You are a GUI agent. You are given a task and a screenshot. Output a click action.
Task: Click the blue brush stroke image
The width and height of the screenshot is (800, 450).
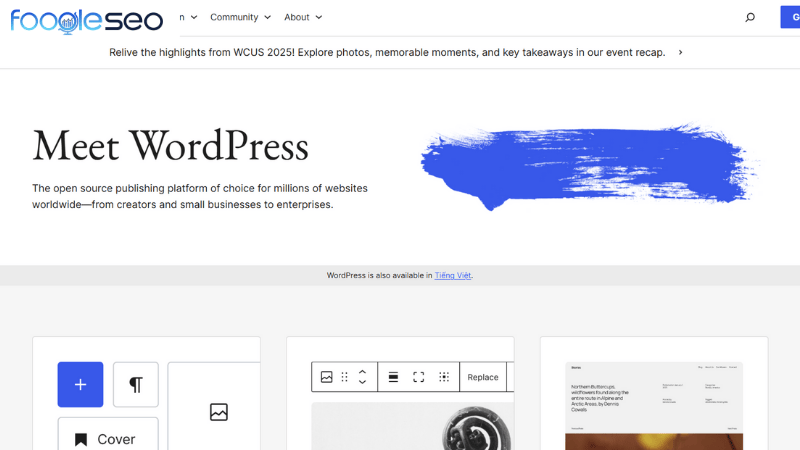click(x=589, y=166)
